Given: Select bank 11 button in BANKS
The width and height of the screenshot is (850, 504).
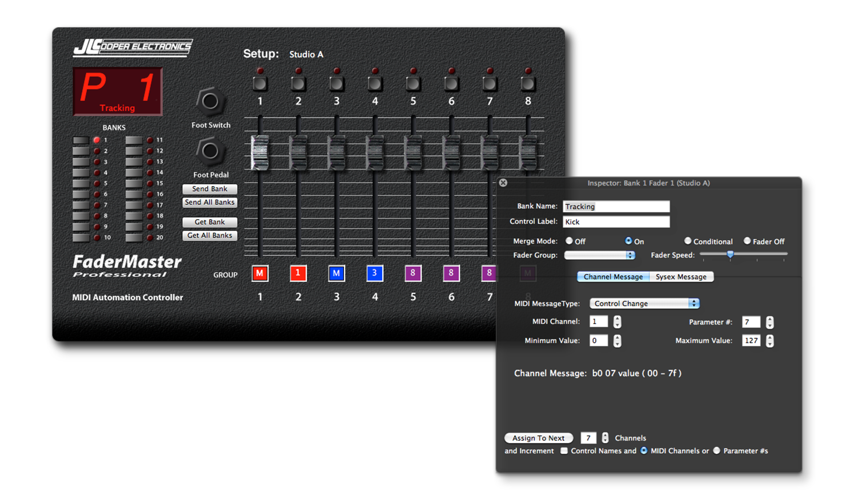Looking at the screenshot, I should [x=134, y=140].
